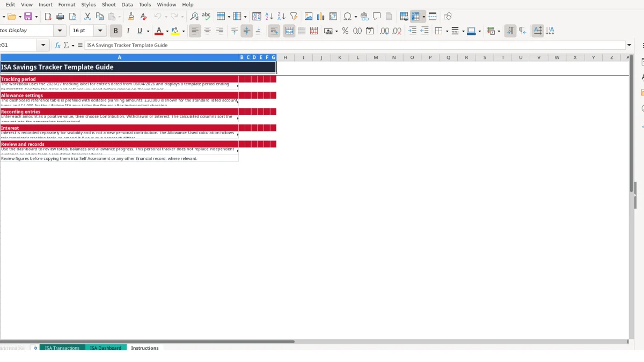Click the Delete Decimal Place icon
Image resolution: width=644 pixels, height=362 pixels.
pyautogui.click(x=397, y=31)
